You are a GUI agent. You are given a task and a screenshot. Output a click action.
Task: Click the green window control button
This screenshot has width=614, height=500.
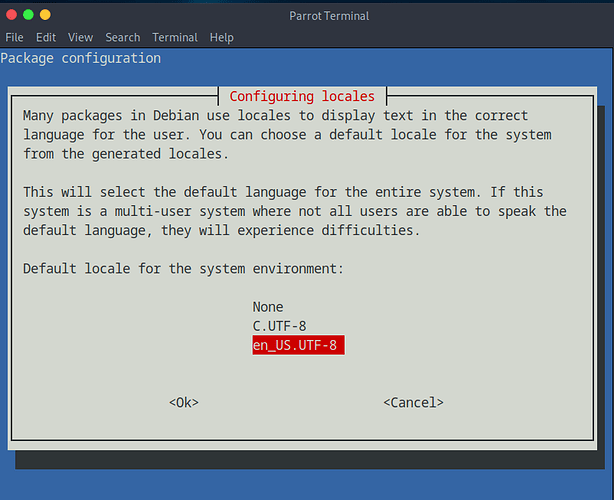[28, 15]
